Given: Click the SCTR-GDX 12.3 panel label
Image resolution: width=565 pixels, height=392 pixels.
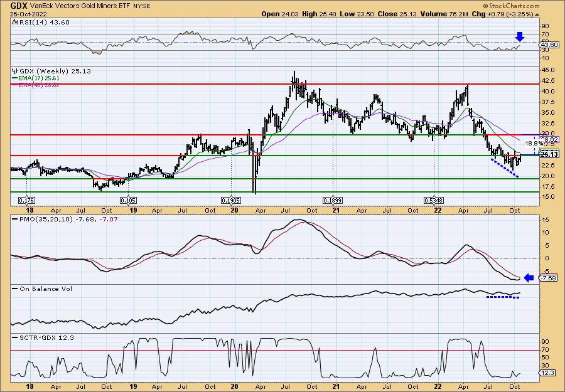Looking at the screenshot, I should pyautogui.click(x=46, y=337).
